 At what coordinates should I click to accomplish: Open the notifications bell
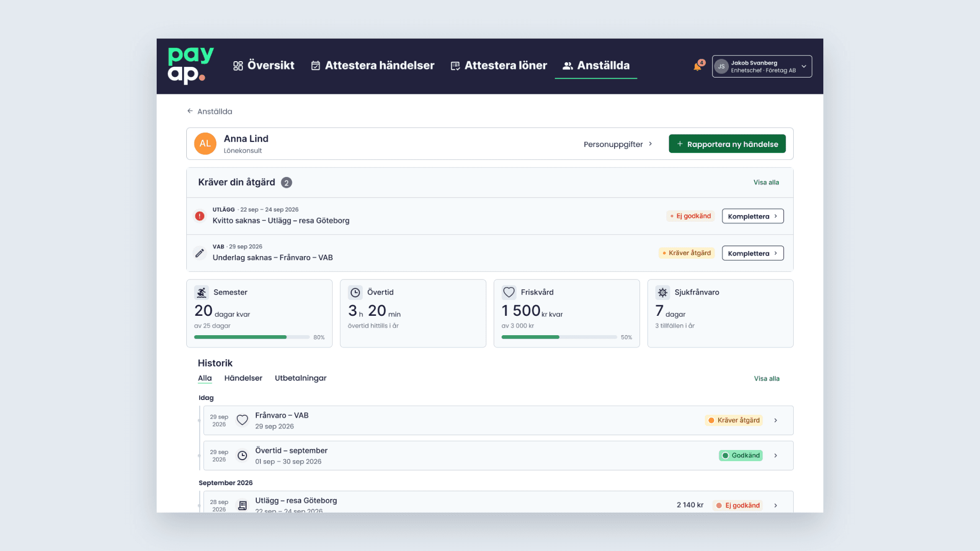click(698, 66)
